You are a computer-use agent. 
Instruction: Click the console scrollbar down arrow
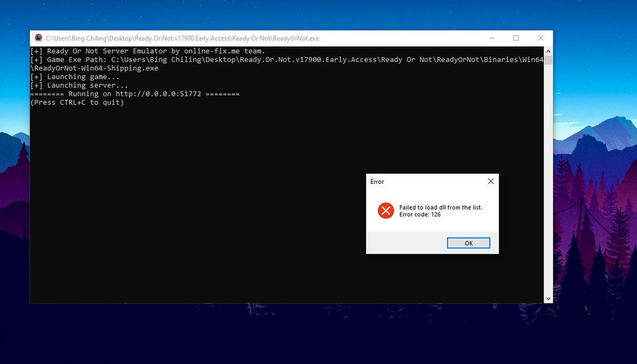click(548, 298)
